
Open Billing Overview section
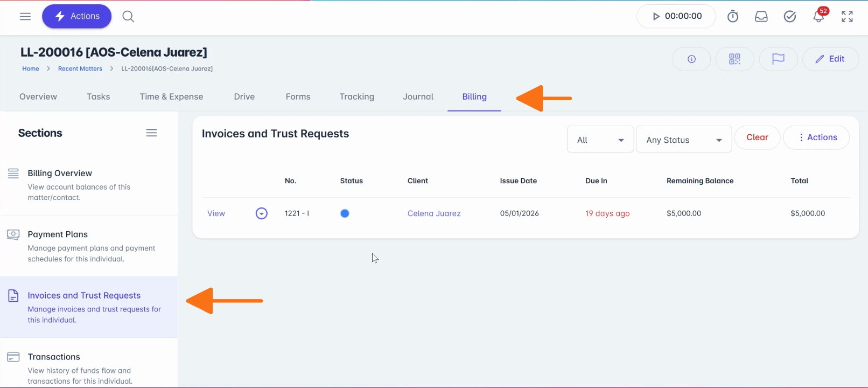(89, 185)
